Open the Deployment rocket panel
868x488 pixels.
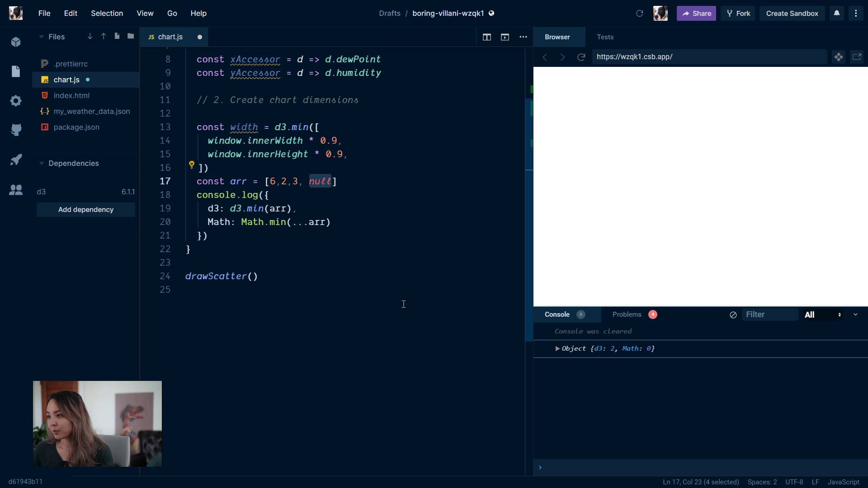(16, 159)
